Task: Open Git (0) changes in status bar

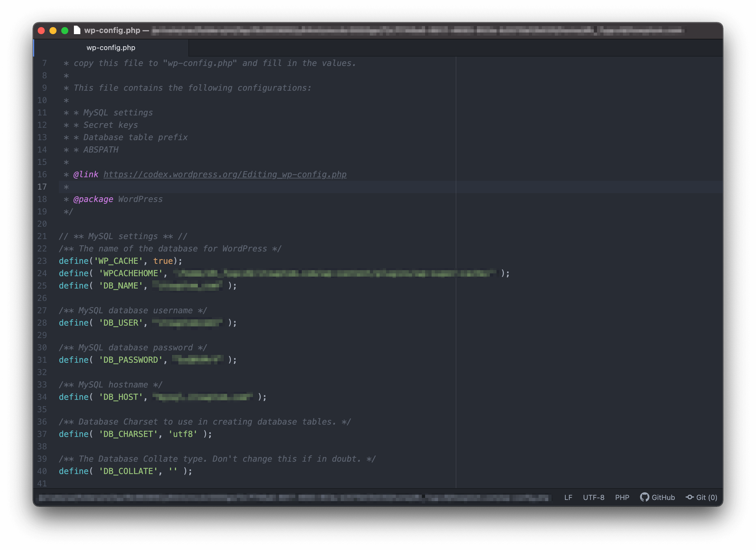Action: coord(701,497)
